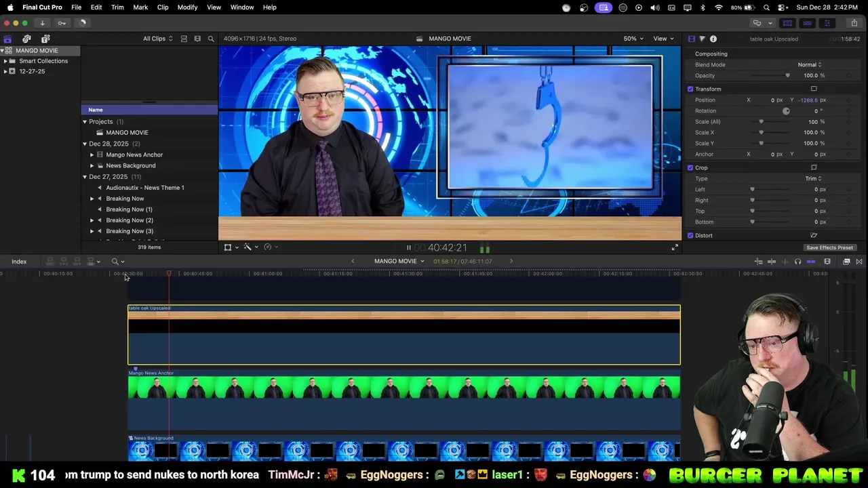Toggle the Crop checkbox
Image resolution: width=868 pixels, height=488 pixels.
tap(690, 167)
